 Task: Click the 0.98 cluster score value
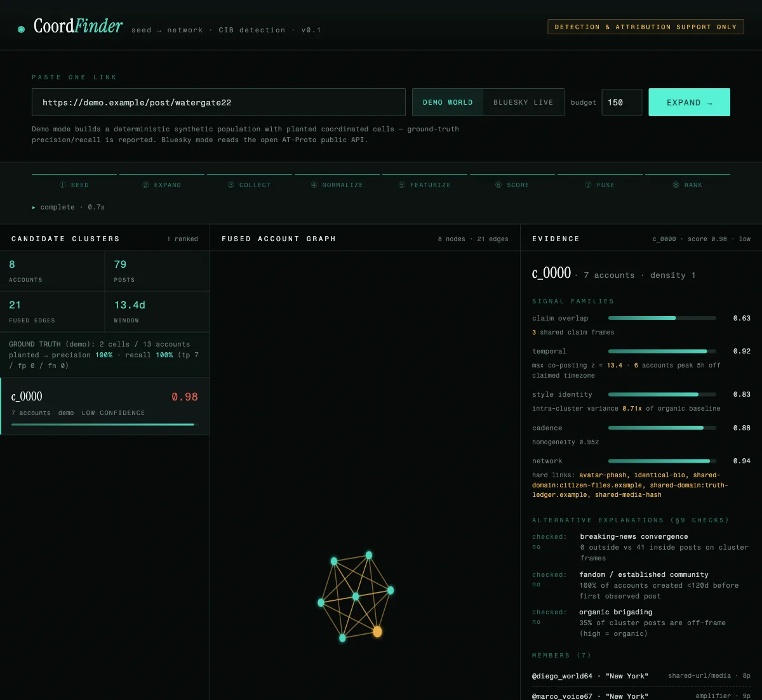185,397
